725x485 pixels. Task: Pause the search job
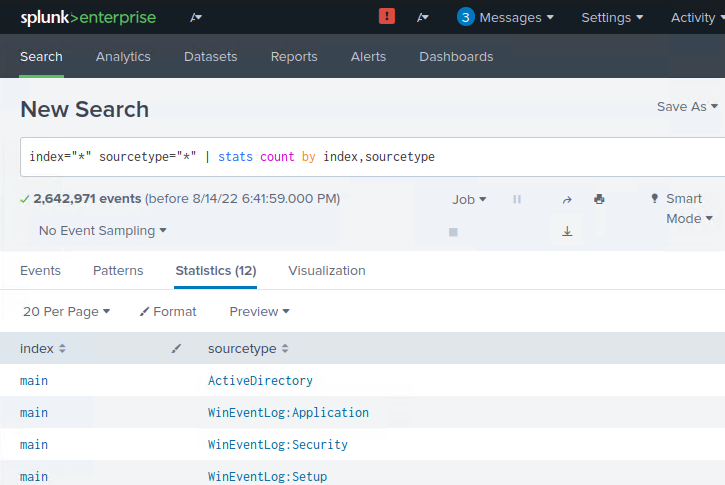point(517,199)
